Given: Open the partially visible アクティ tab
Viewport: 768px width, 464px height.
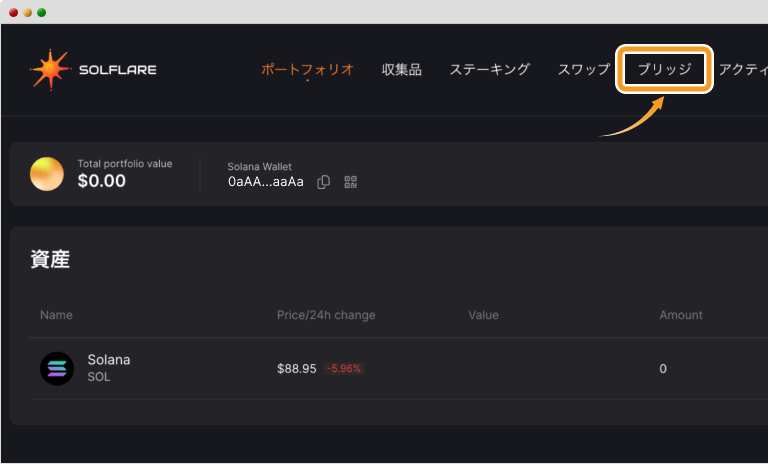Looking at the screenshot, I should pos(743,70).
